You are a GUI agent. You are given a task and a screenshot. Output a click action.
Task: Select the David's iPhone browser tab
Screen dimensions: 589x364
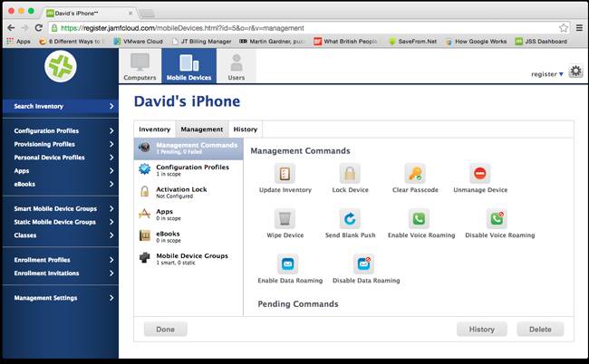tap(90, 14)
